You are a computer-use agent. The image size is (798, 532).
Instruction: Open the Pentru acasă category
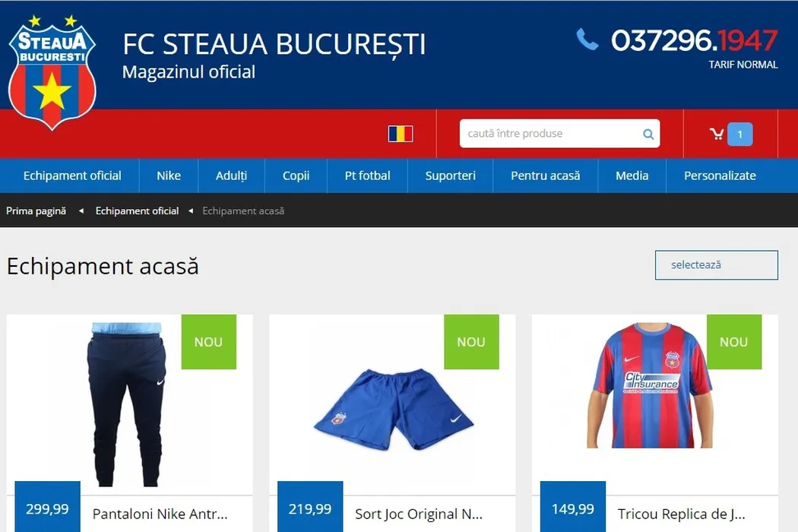point(545,176)
